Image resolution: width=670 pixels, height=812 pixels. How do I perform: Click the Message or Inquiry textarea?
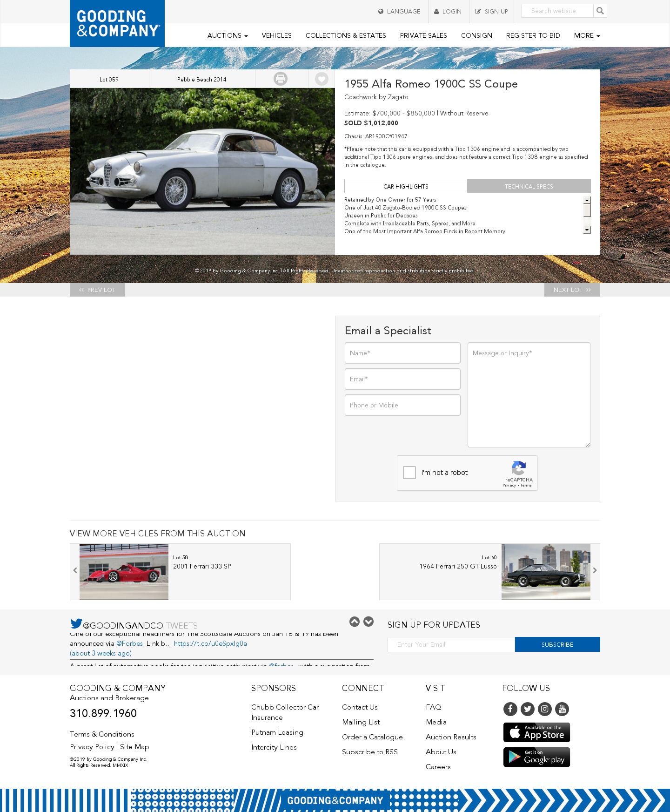coord(529,395)
